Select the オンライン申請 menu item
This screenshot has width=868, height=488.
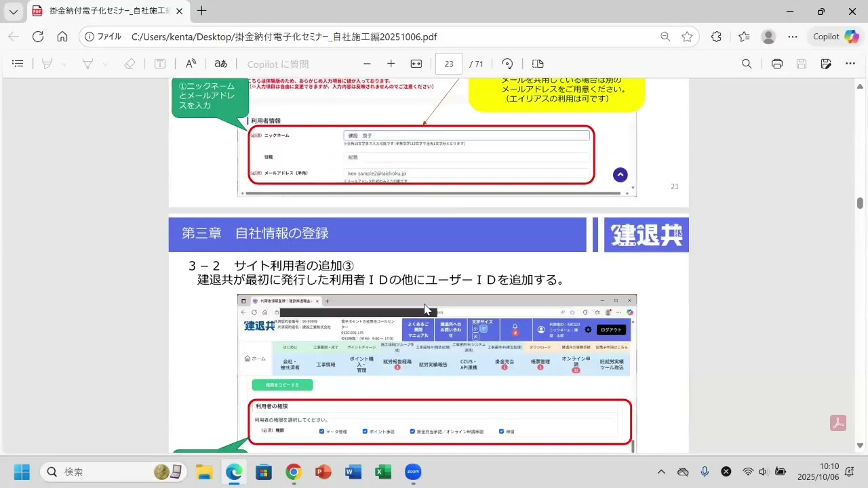(x=576, y=364)
